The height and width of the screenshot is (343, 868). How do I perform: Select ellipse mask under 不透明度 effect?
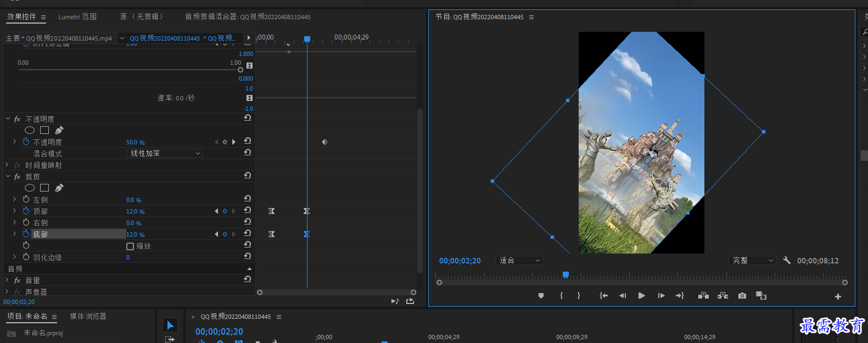(x=30, y=130)
